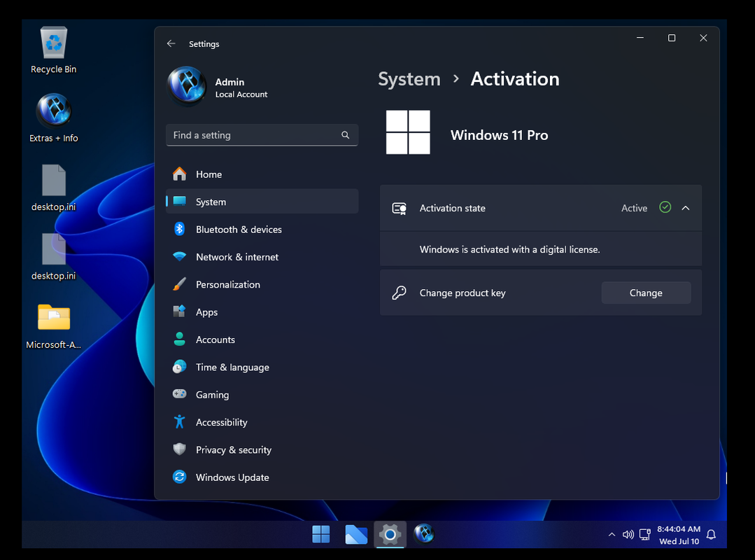The height and width of the screenshot is (560, 755).
Task: Click the Activation state certificate icon
Action: pos(399,208)
